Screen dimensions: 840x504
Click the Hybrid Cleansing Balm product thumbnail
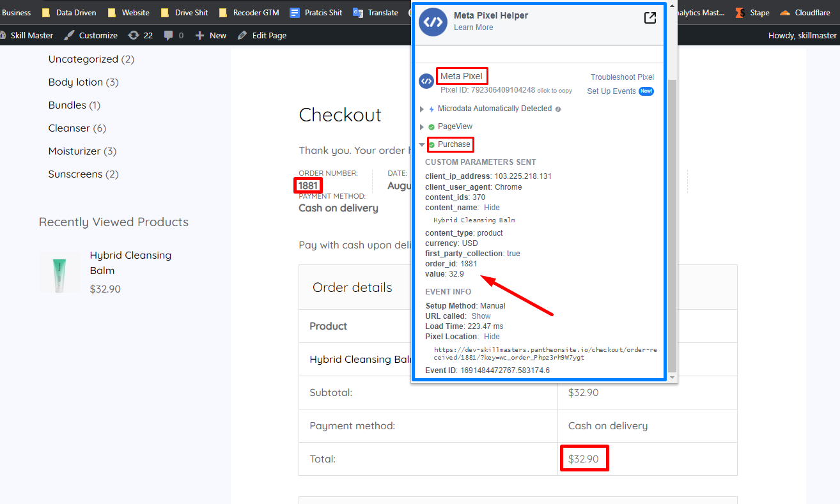(x=59, y=272)
